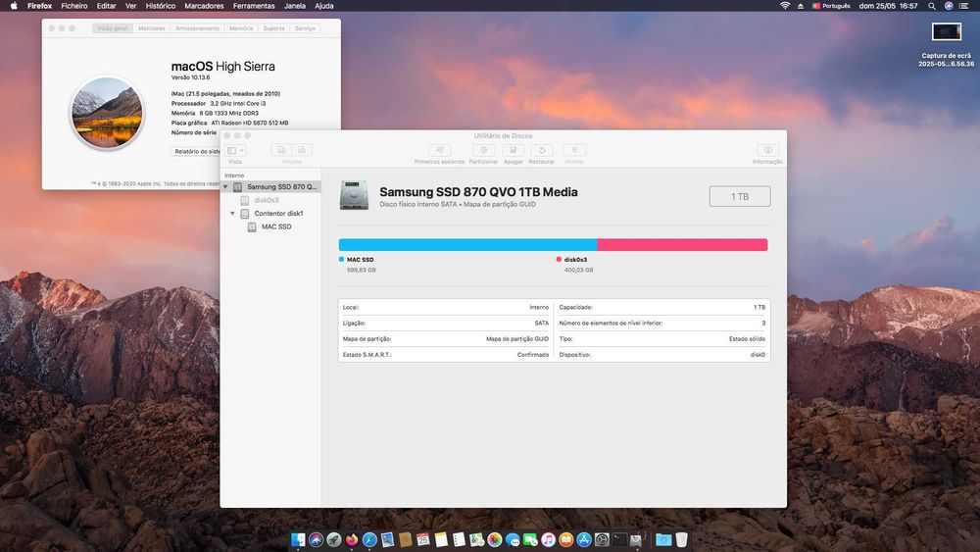The width and height of the screenshot is (980, 552).
Task: Open the Ajuda menu
Action: 323,6
